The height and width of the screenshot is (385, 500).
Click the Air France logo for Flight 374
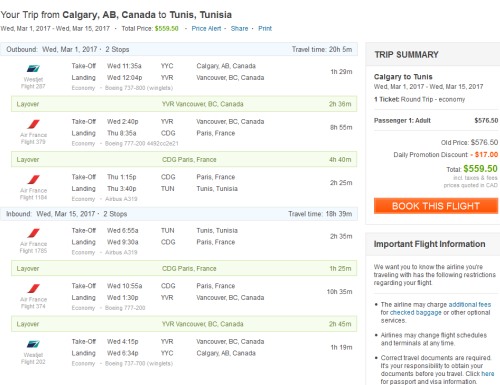(x=33, y=288)
